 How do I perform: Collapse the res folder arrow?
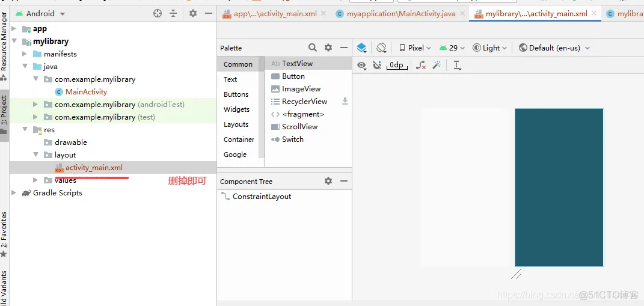(x=25, y=129)
